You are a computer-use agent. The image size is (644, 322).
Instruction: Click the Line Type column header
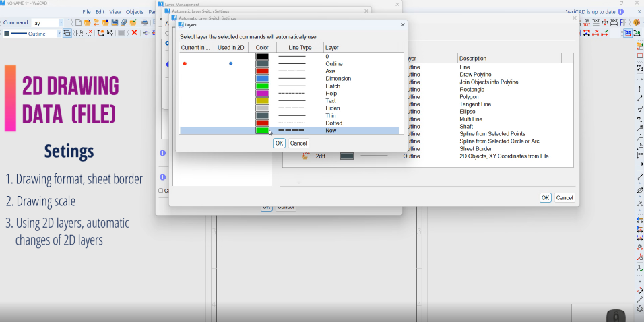tap(300, 48)
